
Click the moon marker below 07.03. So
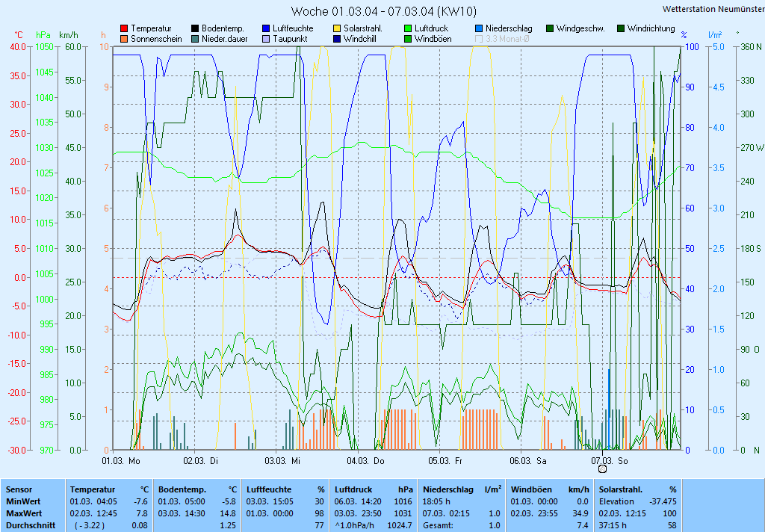pos(603,469)
